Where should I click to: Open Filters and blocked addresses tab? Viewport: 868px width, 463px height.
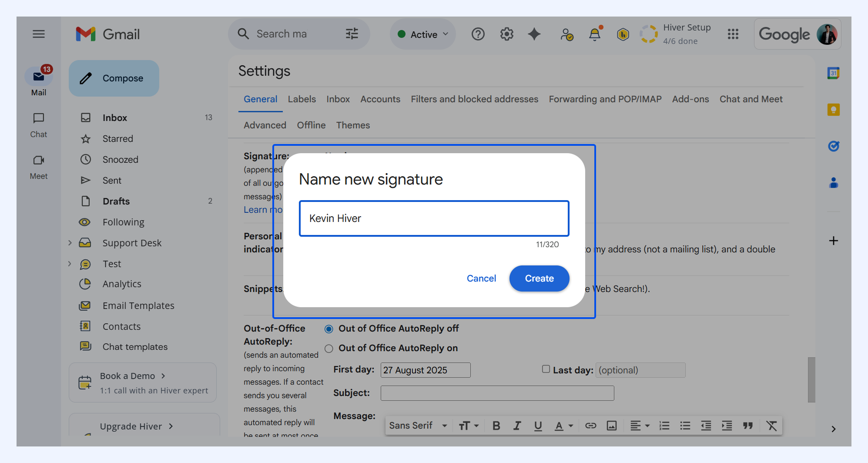475,99
